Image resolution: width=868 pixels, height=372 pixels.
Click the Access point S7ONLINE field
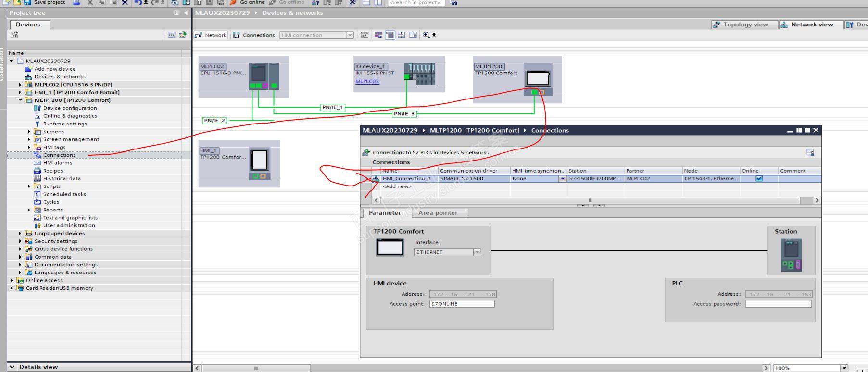462,304
